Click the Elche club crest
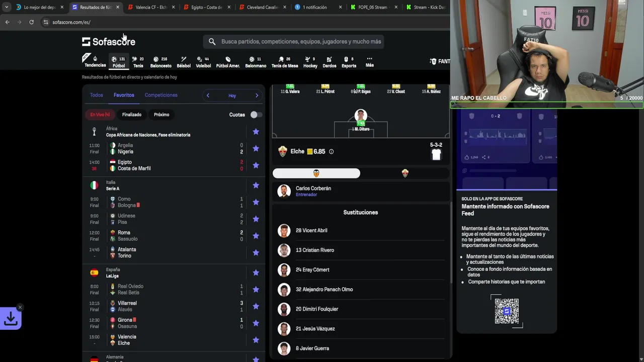The width and height of the screenshot is (644, 362). [x=283, y=151]
